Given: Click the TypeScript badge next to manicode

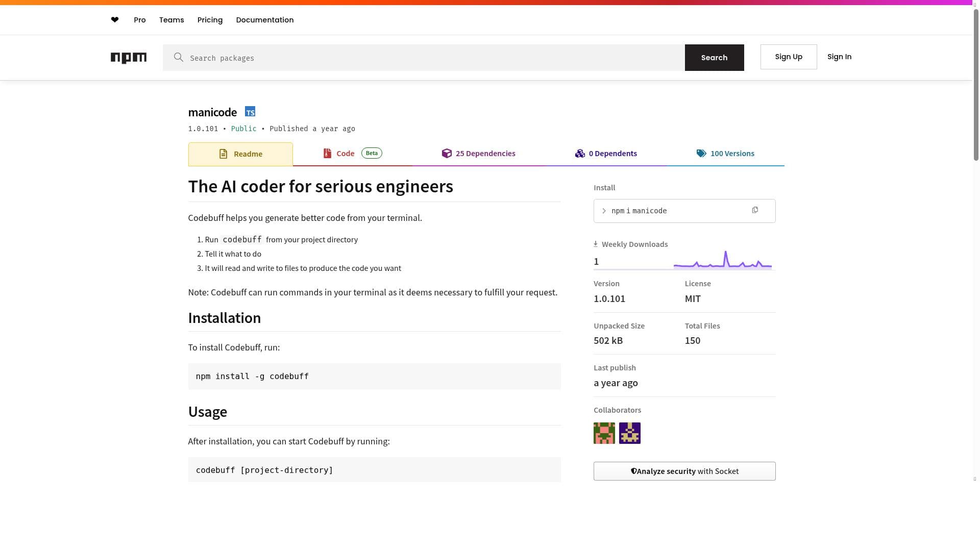Looking at the screenshot, I should (250, 112).
